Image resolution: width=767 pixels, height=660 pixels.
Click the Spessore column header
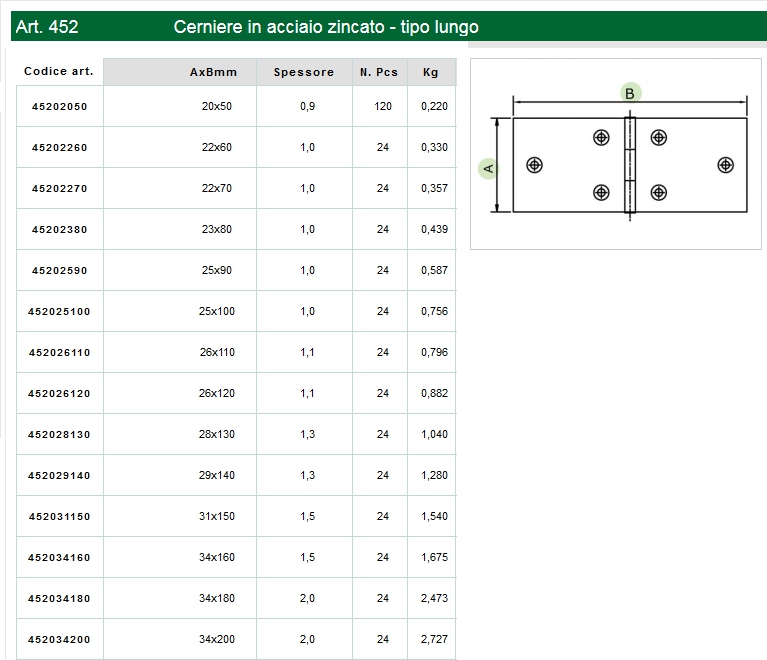point(304,72)
